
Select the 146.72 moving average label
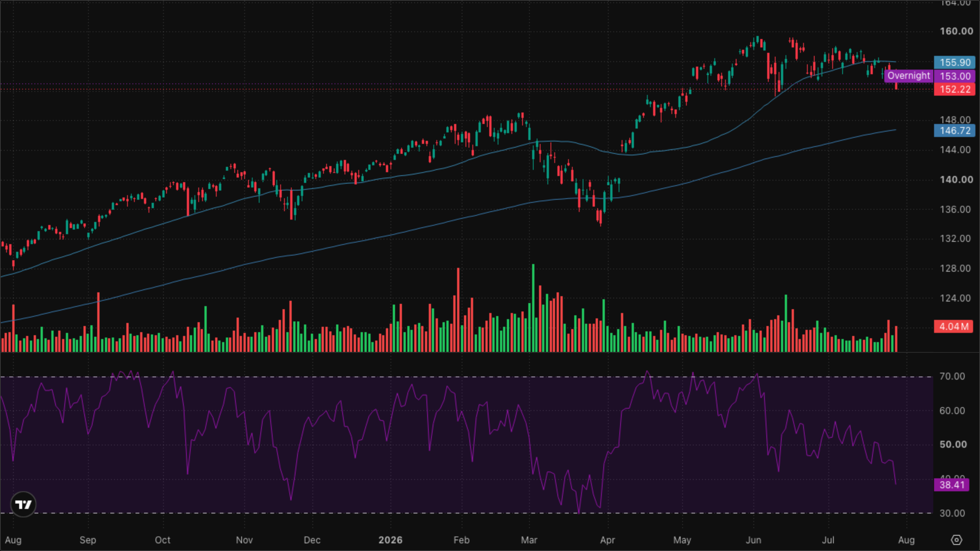click(x=954, y=131)
